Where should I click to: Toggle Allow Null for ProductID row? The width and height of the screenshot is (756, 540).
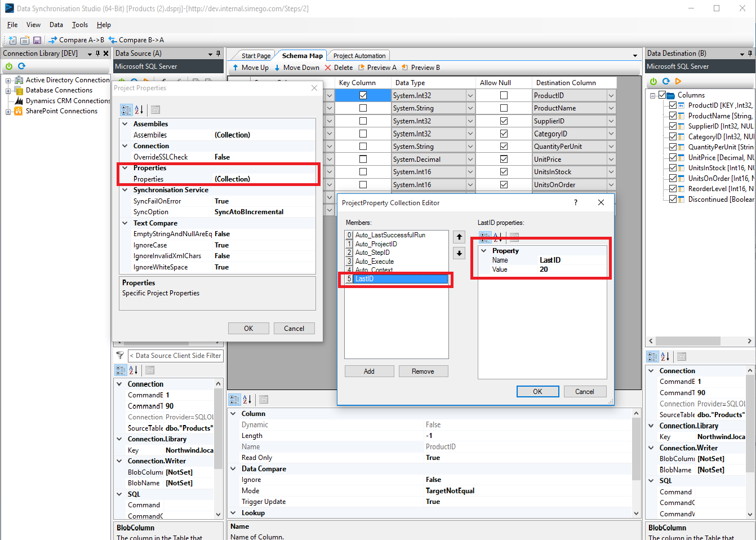pos(504,95)
